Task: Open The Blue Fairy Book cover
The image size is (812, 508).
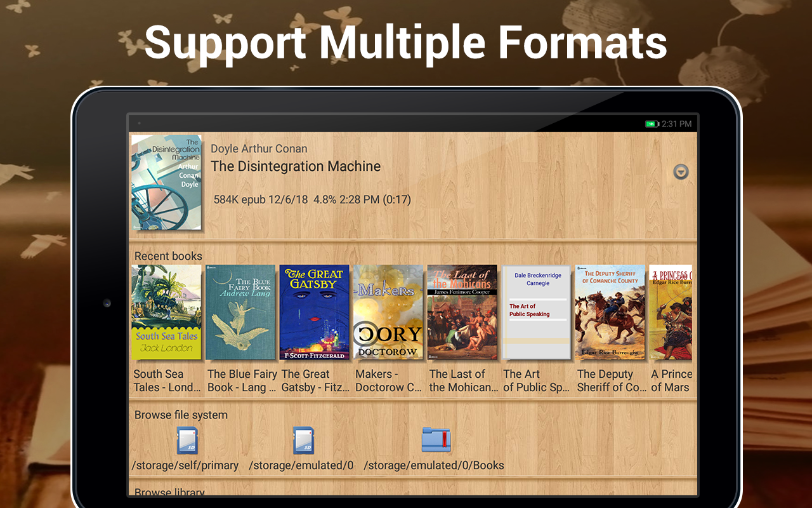Action: pyautogui.click(x=240, y=312)
